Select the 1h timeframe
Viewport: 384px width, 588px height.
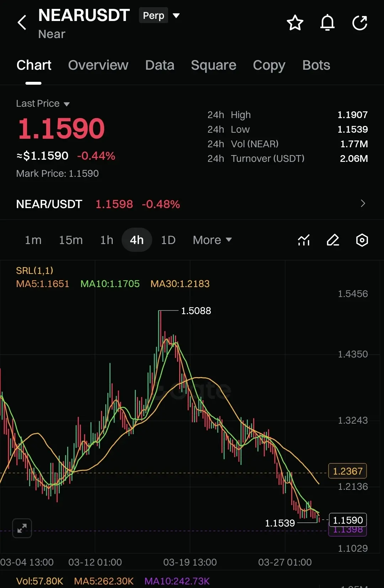coord(107,240)
